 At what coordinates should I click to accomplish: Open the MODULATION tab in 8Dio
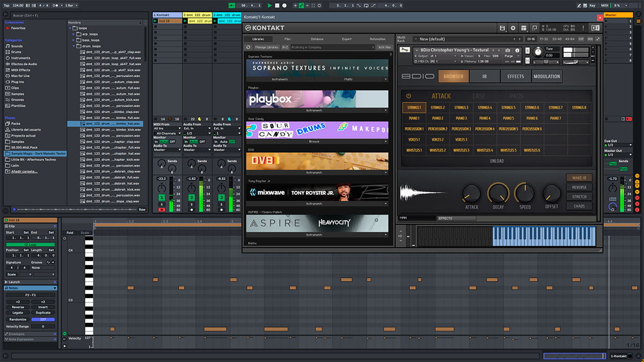coord(547,76)
